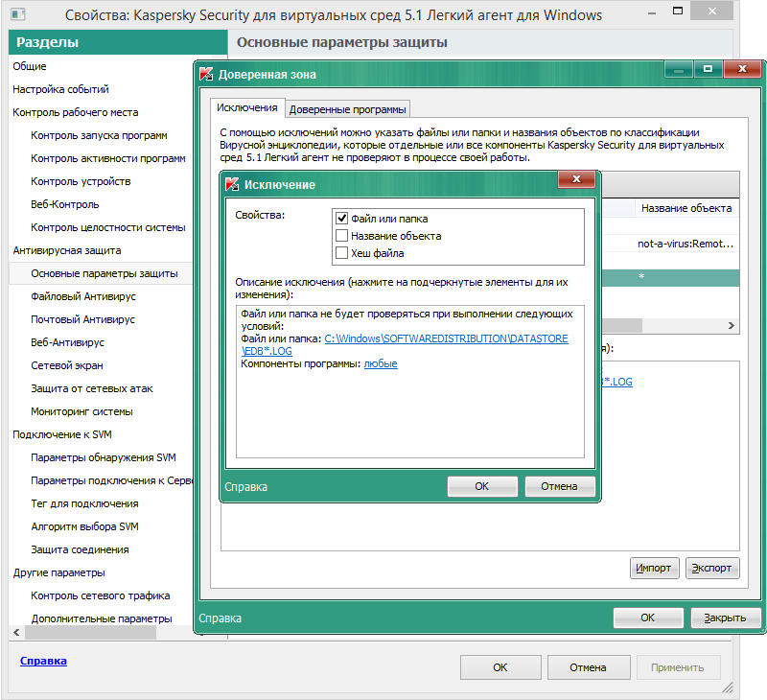Screen dimensions: 767x700
Task: Open the Общие section
Action: tap(30, 66)
